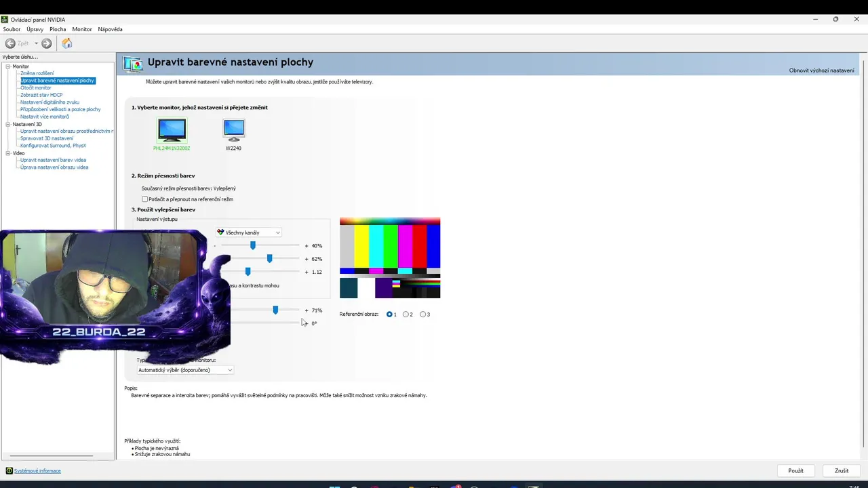Open Upravit nastavení obrazu prostřednictvím item
The width and height of the screenshot is (868, 488).
coord(67,131)
